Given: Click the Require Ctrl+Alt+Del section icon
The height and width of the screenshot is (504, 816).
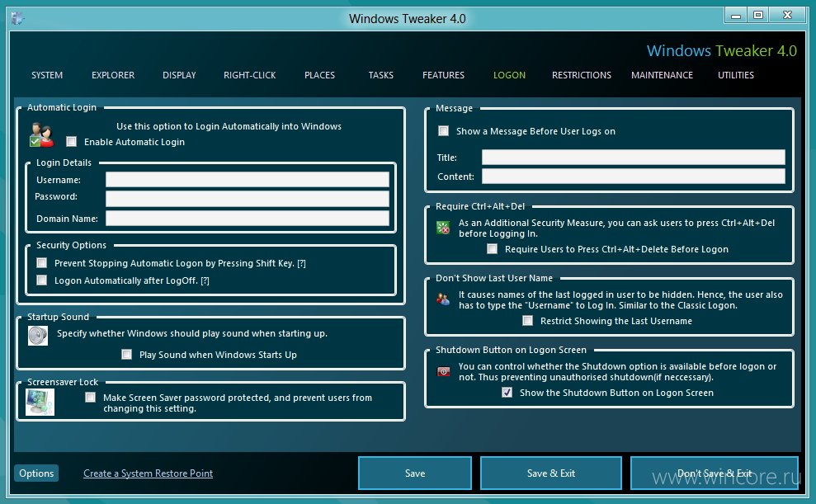Looking at the screenshot, I should click(x=443, y=228).
